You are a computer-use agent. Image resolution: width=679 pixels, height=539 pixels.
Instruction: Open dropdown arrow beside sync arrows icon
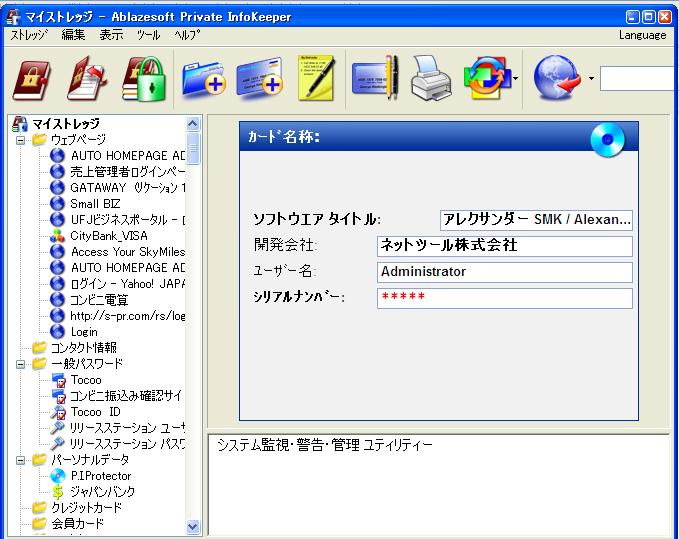pos(516,79)
